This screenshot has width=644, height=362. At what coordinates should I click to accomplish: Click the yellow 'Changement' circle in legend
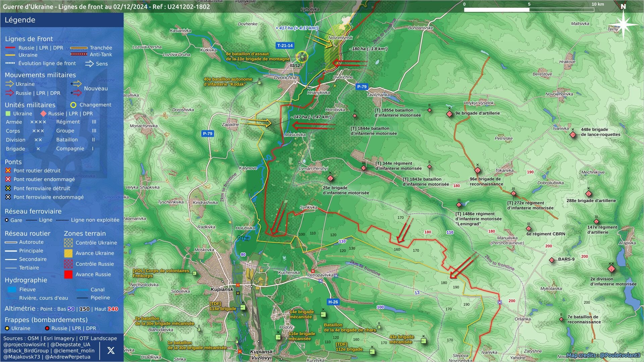pos(73,105)
